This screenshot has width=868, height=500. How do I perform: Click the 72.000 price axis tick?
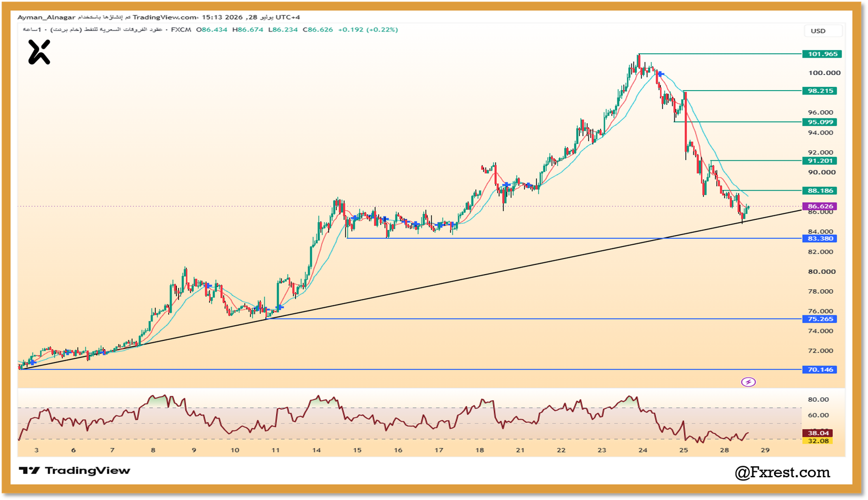click(820, 351)
